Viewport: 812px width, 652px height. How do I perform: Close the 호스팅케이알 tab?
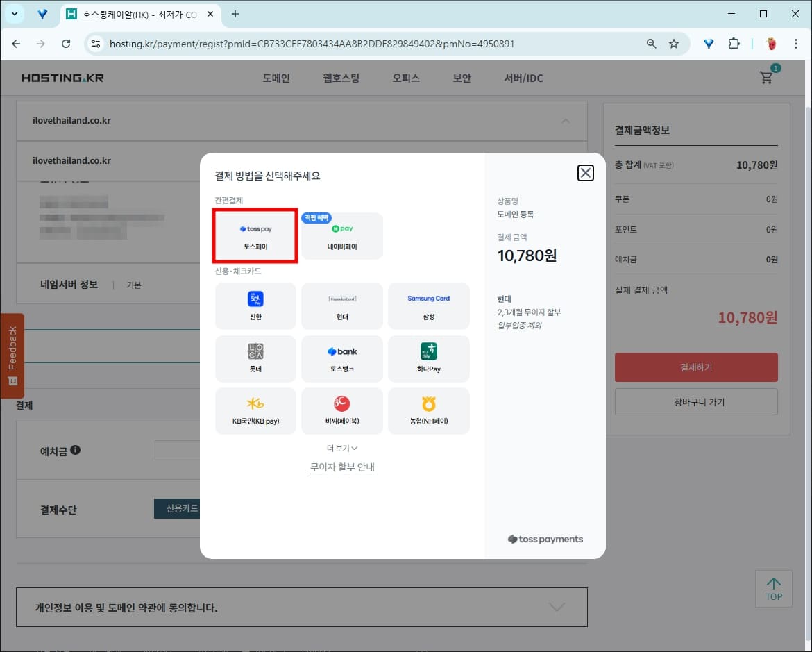click(x=210, y=14)
